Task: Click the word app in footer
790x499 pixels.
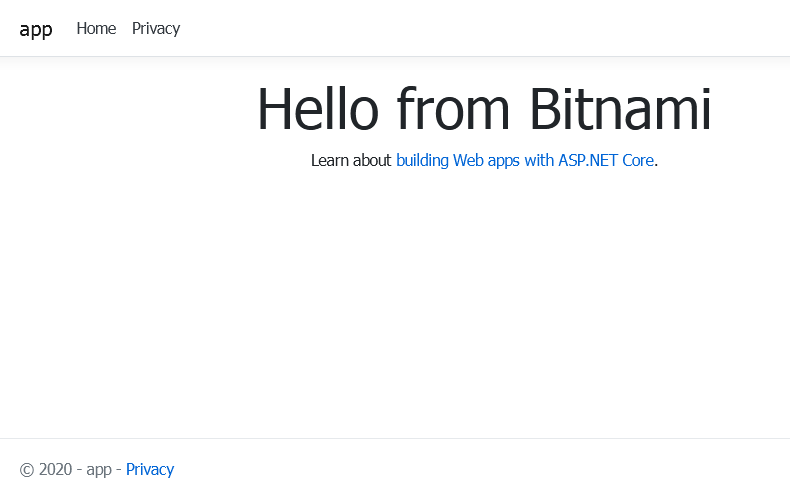Action: (99, 470)
